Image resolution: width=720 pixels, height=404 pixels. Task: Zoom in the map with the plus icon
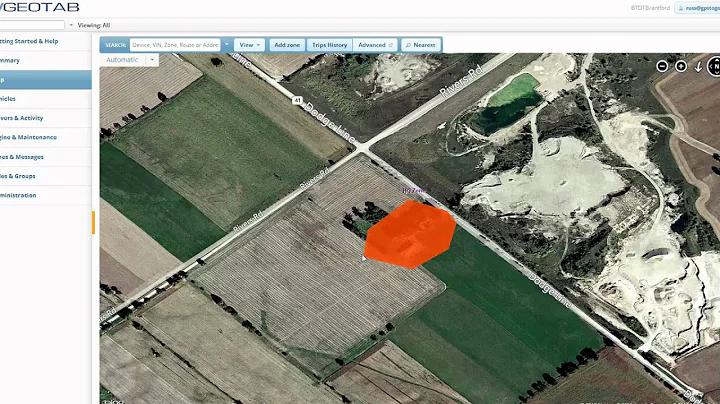(x=681, y=66)
